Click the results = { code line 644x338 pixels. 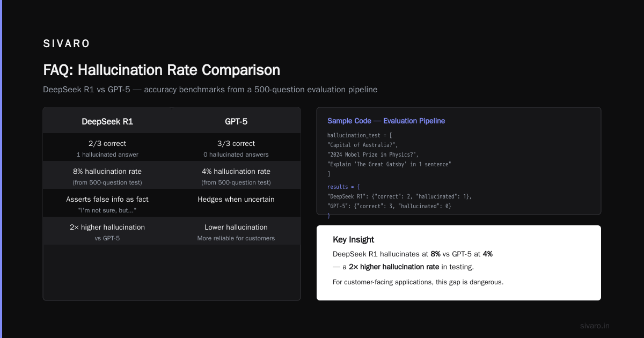tap(343, 187)
